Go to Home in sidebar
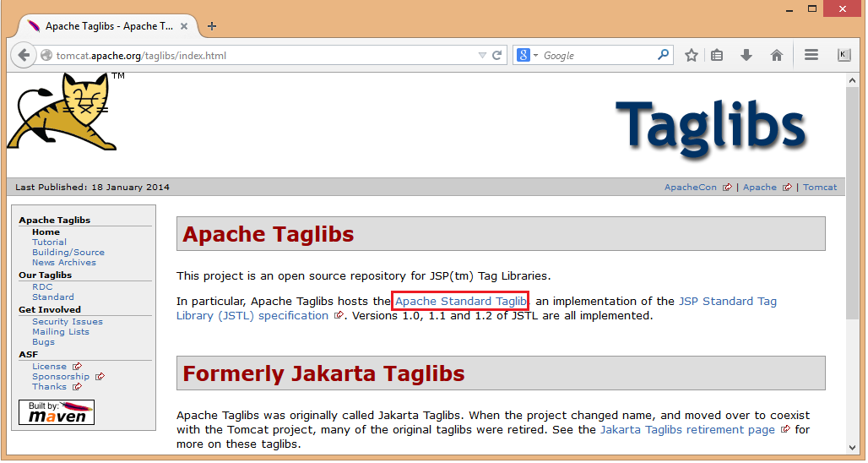 [x=46, y=232]
